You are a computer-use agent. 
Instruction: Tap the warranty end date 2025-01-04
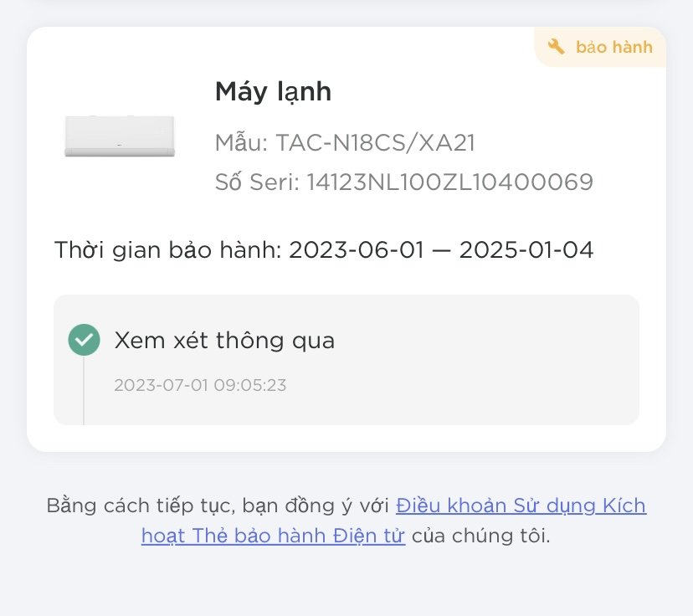[526, 249]
